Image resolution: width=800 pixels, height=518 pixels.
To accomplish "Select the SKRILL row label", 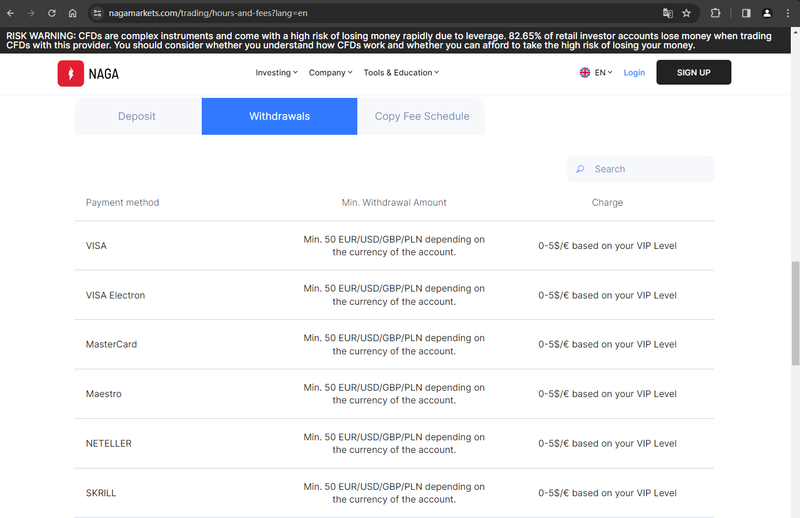I will click(x=101, y=493).
